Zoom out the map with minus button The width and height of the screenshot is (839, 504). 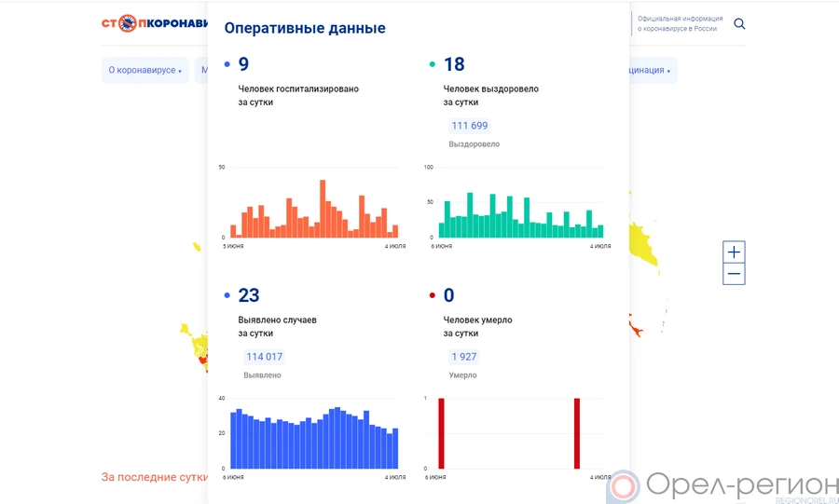click(x=734, y=274)
